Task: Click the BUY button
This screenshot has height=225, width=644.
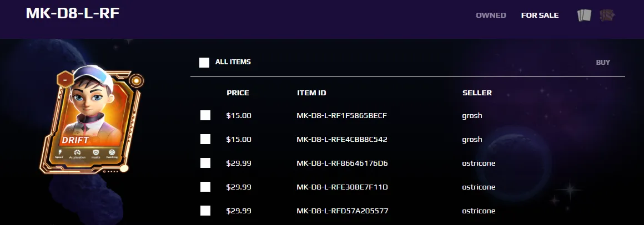Action: click(x=603, y=62)
